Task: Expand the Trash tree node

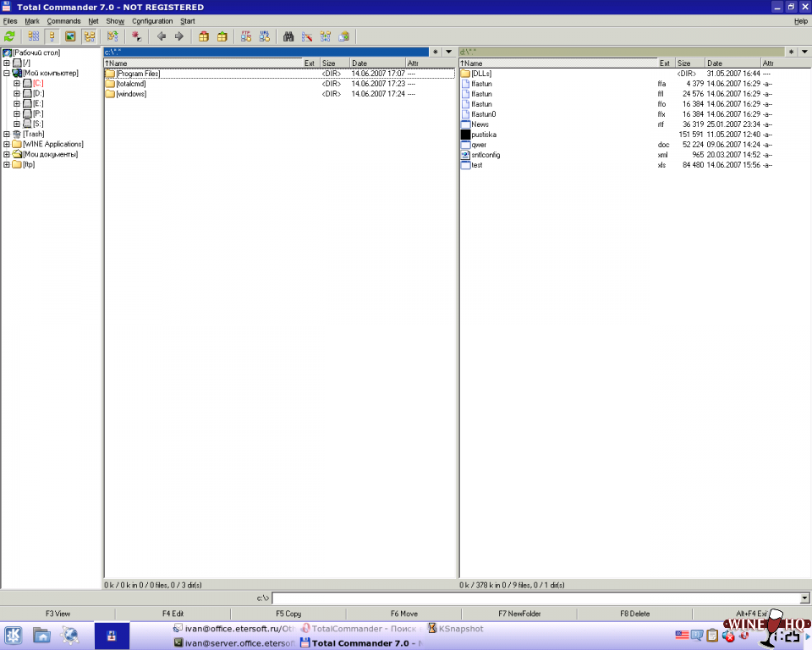Action: coord(7,135)
